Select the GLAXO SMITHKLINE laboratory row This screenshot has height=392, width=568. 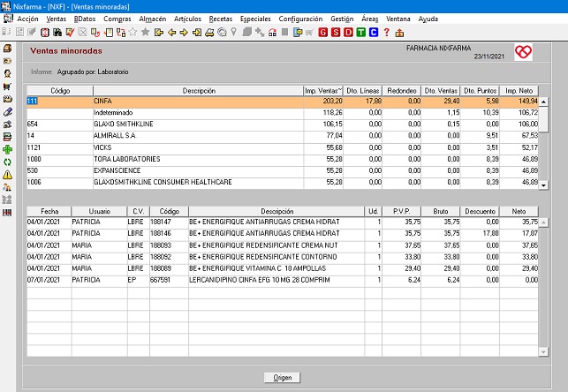tap(283, 124)
